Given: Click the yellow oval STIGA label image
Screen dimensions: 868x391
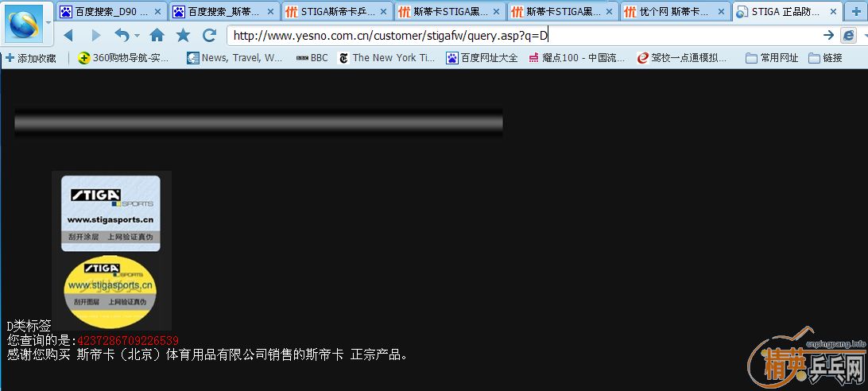Looking at the screenshot, I should (x=110, y=292).
